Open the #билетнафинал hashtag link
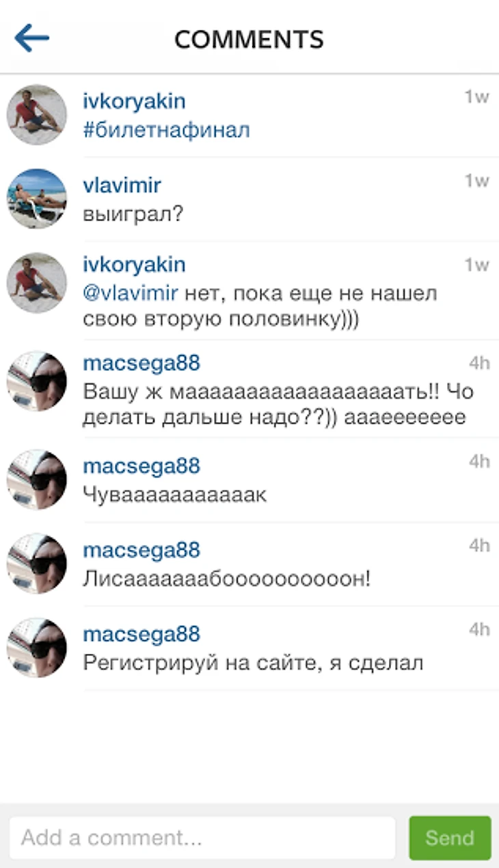 (x=166, y=130)
